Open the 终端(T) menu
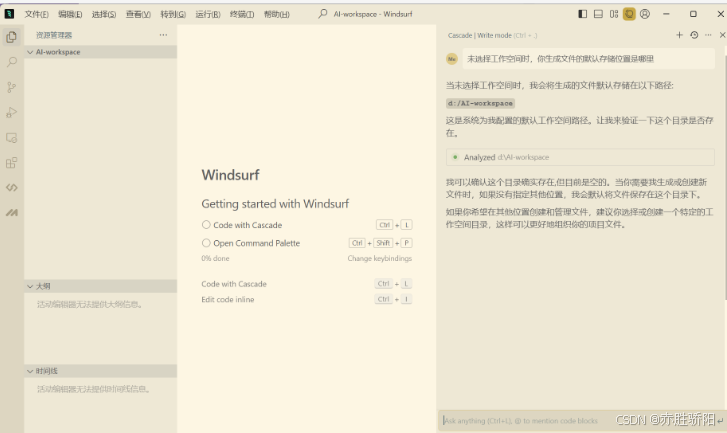 pyautogui.click(x=242, y=14)
